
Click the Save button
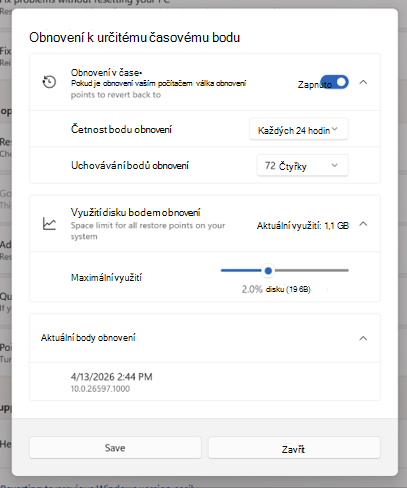point(115,448)
